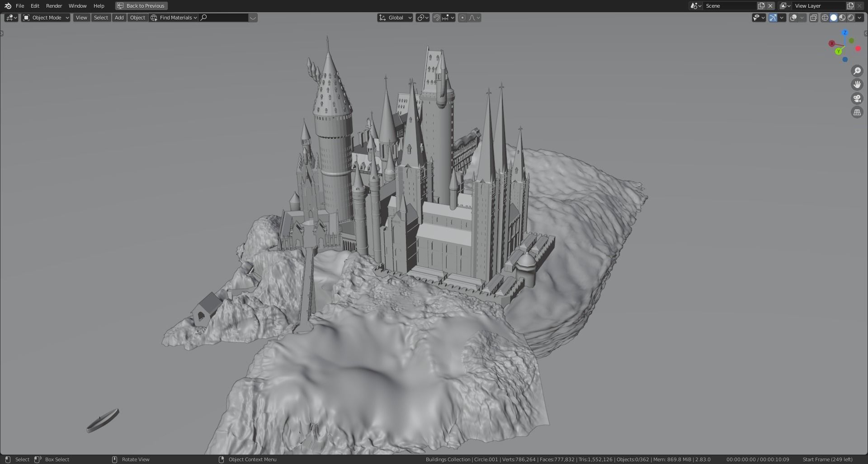Open the snap-to increment options dropdown

(448, 18)
